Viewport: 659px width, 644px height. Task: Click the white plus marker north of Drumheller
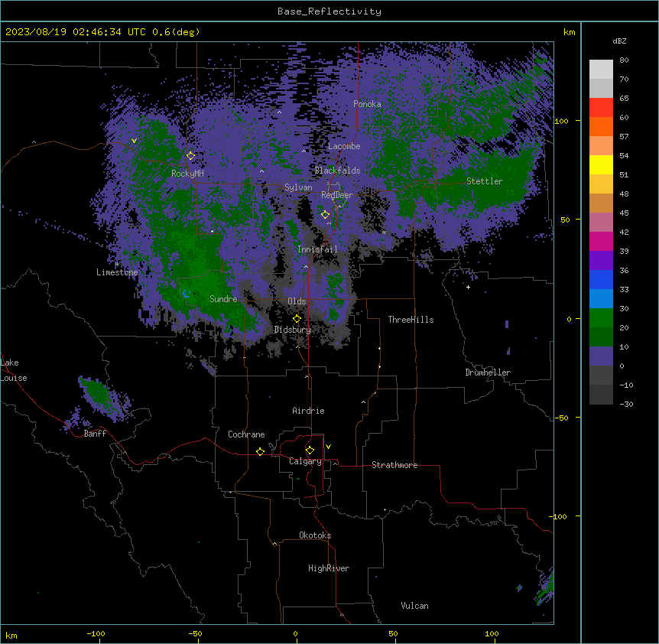tap(468, 287)
